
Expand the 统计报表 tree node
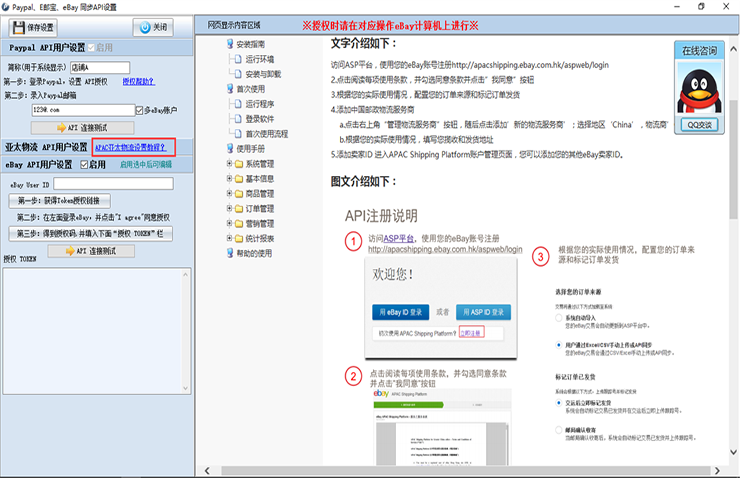(x=230, y=238)
